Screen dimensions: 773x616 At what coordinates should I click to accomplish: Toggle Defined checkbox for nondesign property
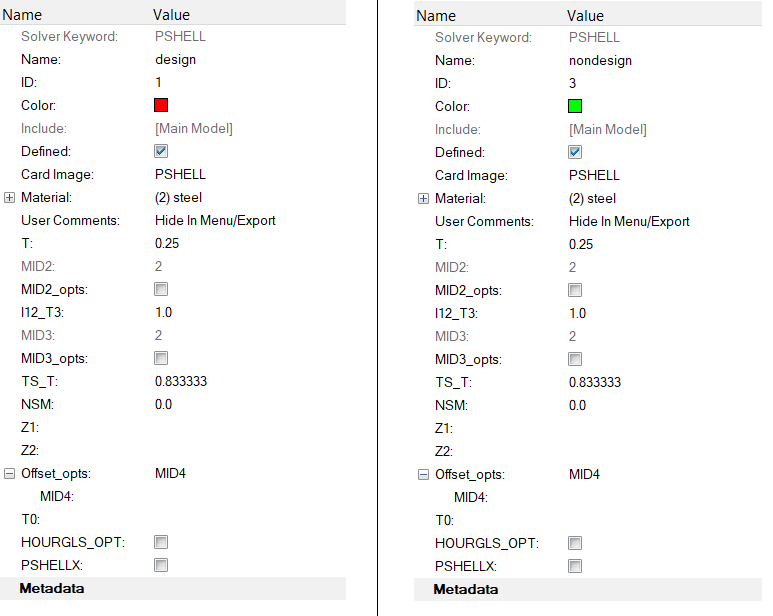575,152
